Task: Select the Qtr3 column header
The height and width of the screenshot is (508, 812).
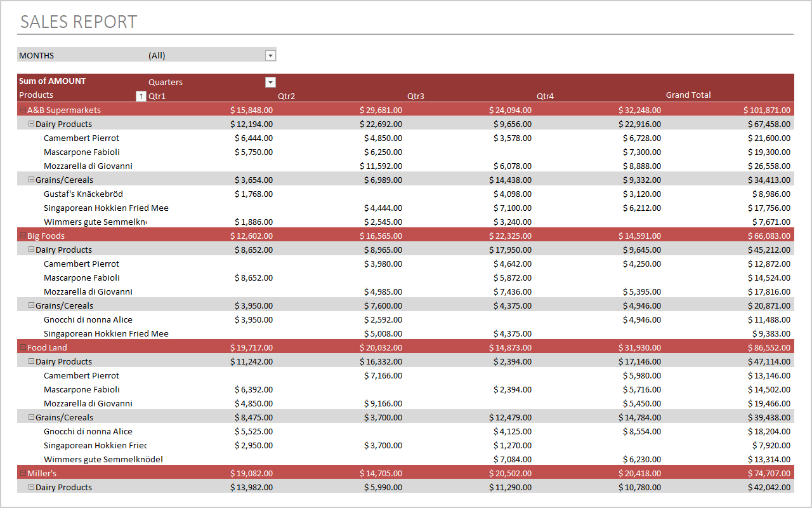Action: tap(416, 97)
